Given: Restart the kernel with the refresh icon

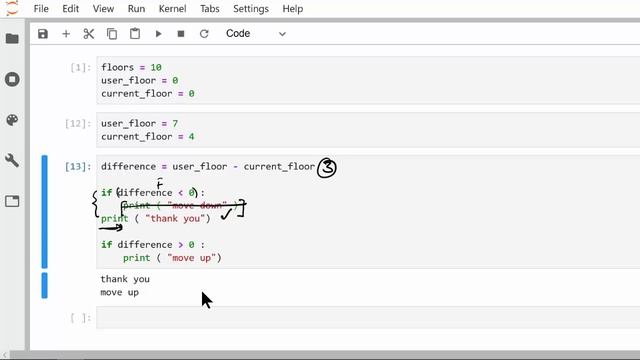Looking at the screenshot, I should [x=204, y=34].
